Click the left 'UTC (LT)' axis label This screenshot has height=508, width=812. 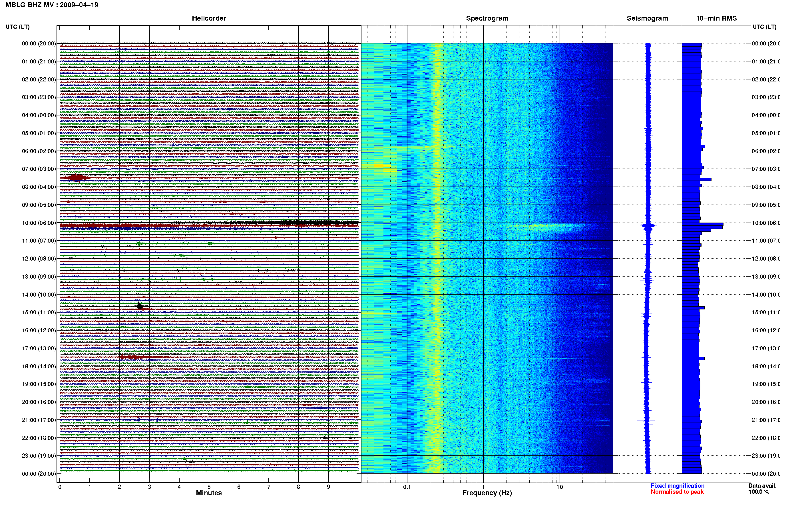17,27
